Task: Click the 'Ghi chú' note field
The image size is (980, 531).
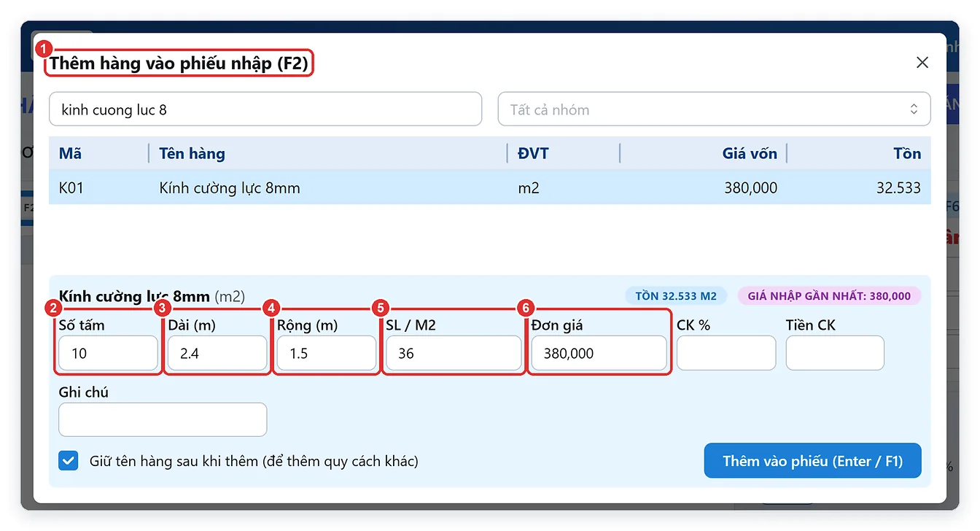Action: click(163, 419)
